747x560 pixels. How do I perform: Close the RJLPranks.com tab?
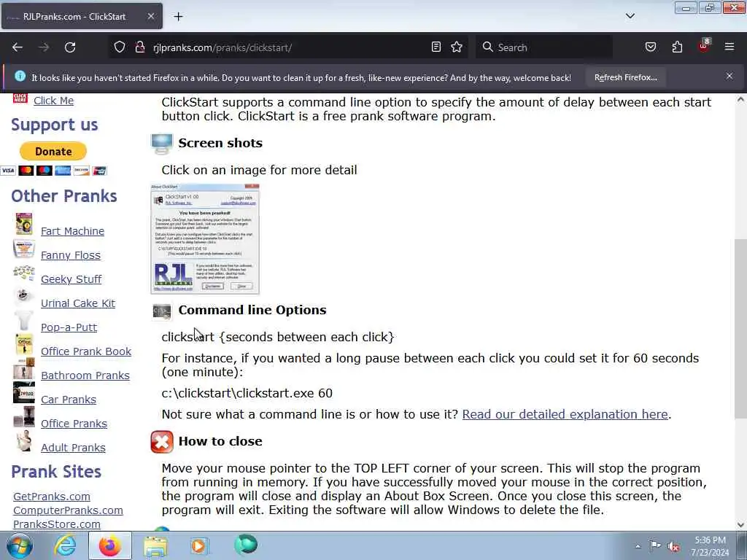150,16
